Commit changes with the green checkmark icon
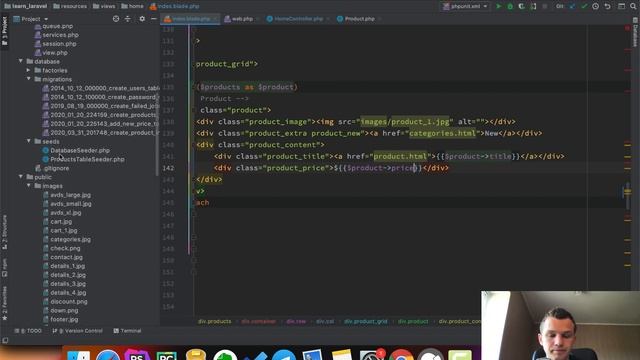Image resolution: width=640 pixels, height=360 pixels. tap(584, 7)
